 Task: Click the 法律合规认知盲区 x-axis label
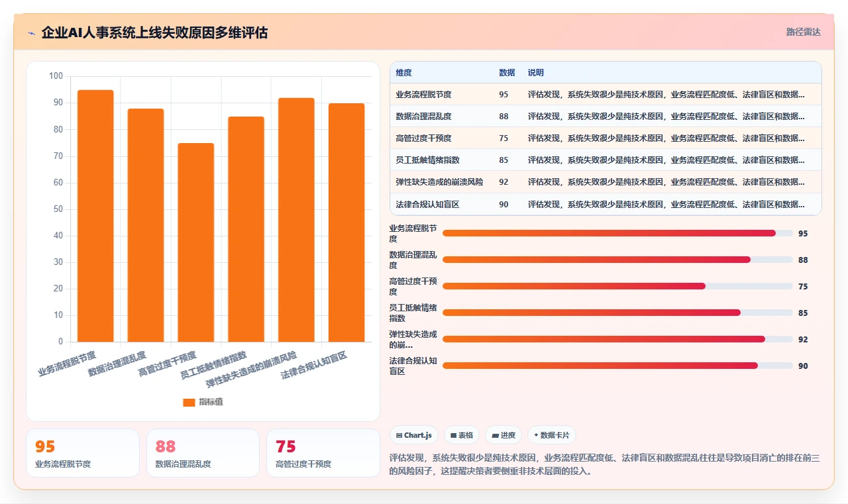[x=313, y=366]
